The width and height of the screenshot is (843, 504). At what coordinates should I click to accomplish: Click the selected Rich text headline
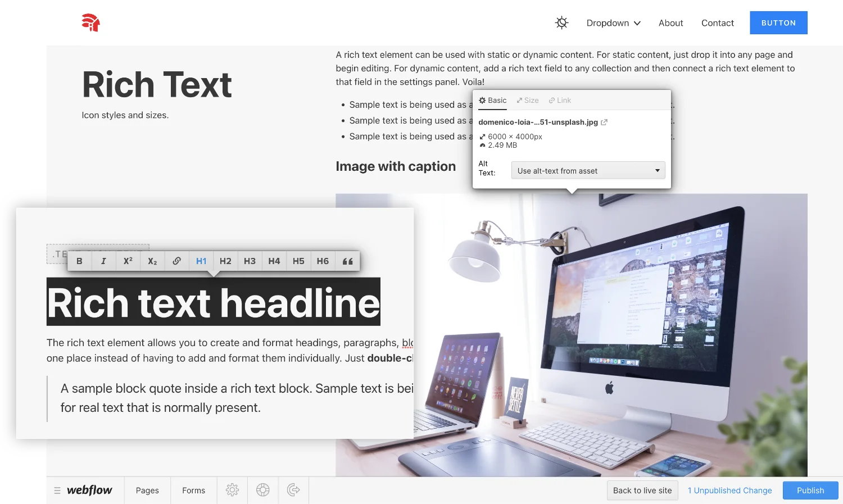click(214, 302)
